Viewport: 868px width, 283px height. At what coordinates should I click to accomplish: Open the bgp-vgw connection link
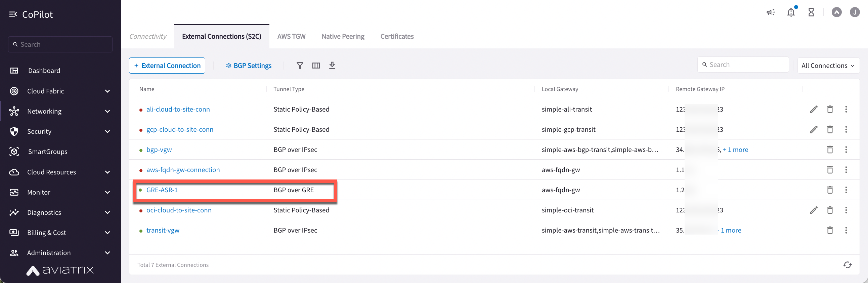pyautogui.click(x=159, y=150)
